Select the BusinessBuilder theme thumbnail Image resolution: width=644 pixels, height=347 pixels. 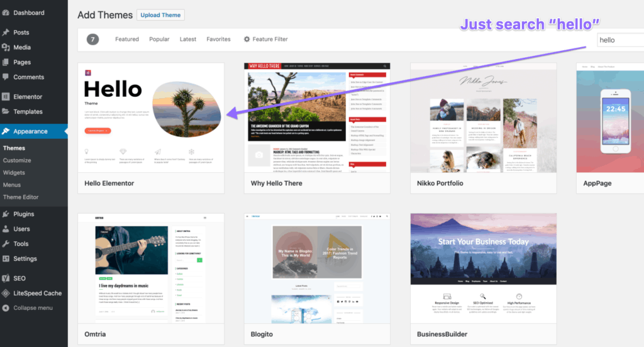tap(484, 268)
